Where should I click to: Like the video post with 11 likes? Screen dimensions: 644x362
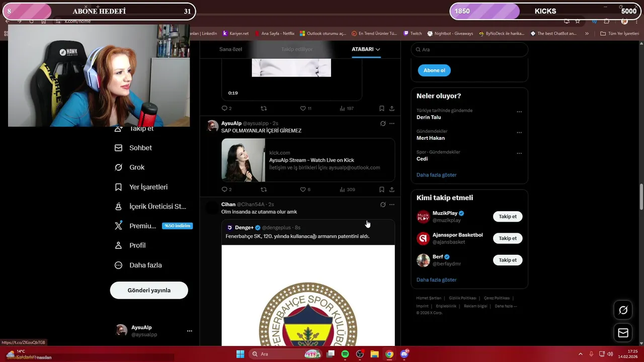[305, 108]
